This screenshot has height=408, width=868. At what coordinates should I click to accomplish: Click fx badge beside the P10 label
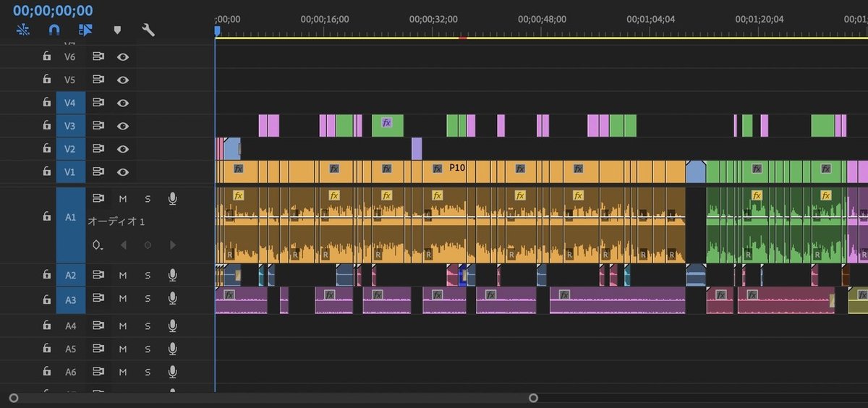point(437,168)
